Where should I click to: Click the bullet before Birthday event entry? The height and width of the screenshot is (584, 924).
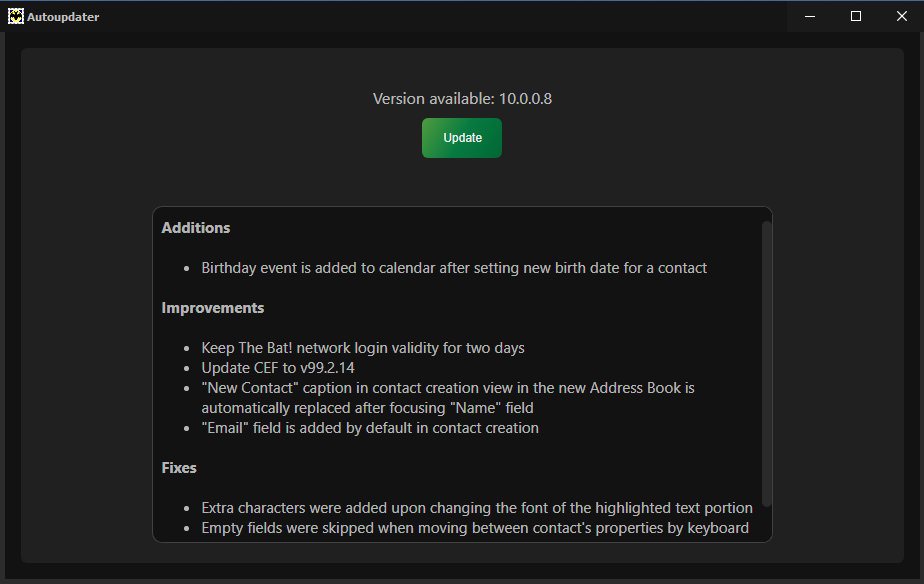tap(187, 269)
